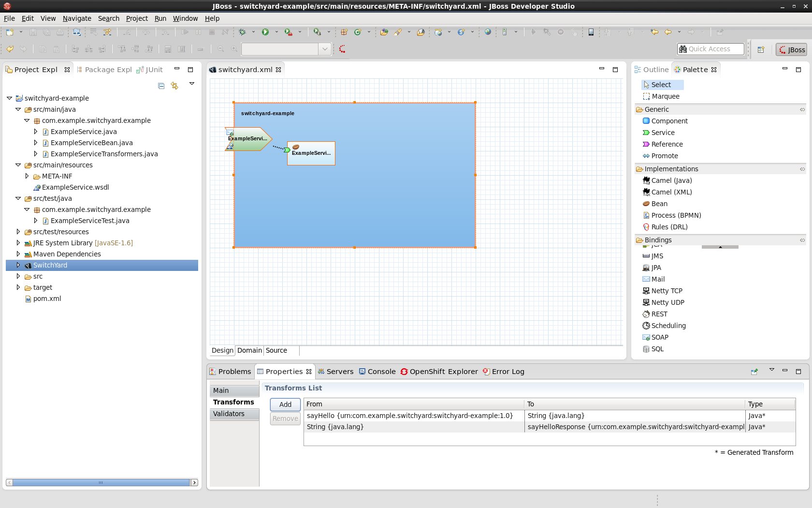Collapse the Implementations palette drawer
The width and height of the screenshot is (812, 508).
point(721,169)
